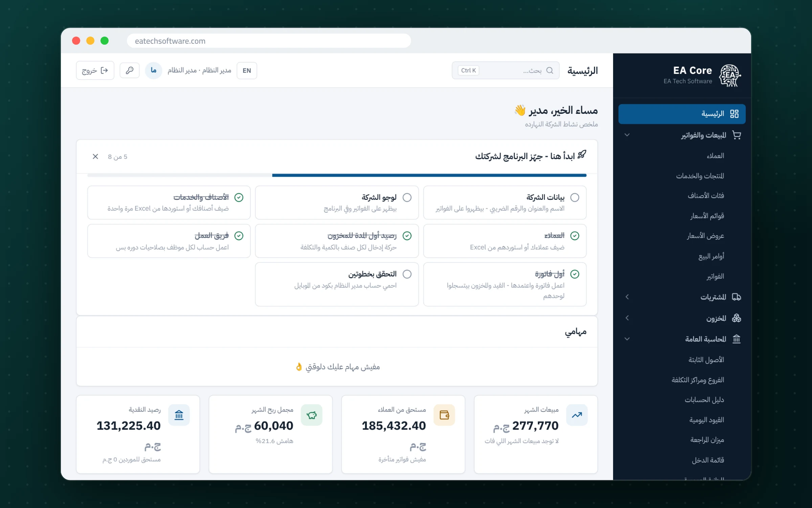Click the user avatar ما
This screenshot has width=812, height=508.
click(154, 70)
